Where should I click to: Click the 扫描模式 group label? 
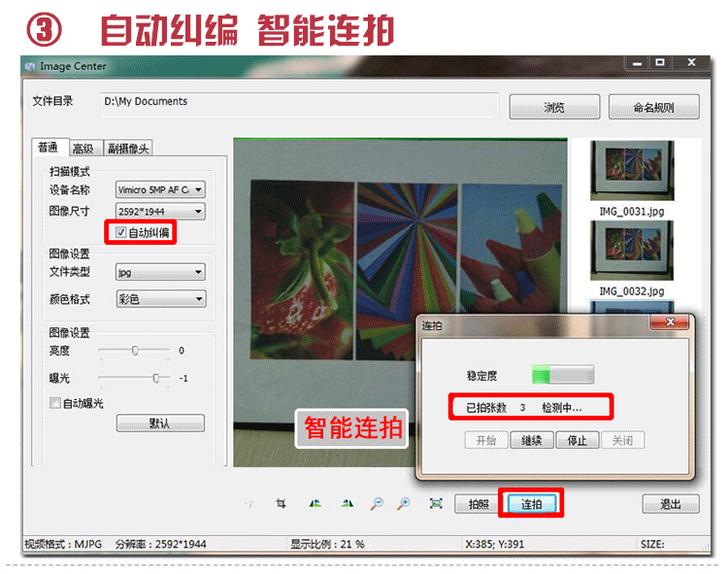[x=70, y=171]
